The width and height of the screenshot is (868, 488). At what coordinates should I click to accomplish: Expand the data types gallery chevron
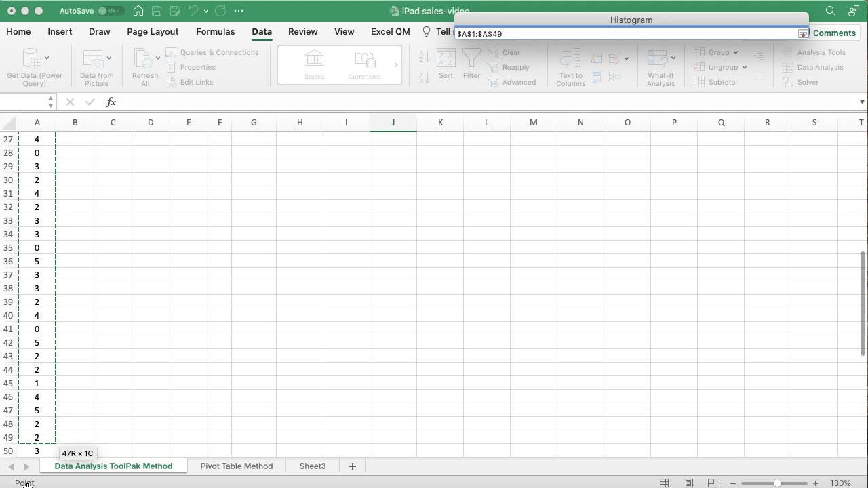pyautogui.click(x=396, y=65)
